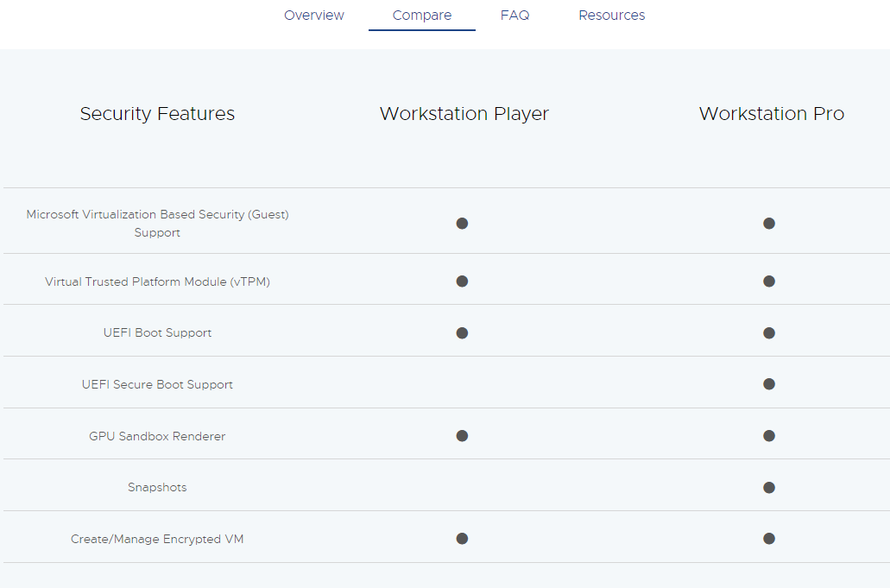Click the Workstation Player column header
The image size is (890, 588).
point(464,113)
